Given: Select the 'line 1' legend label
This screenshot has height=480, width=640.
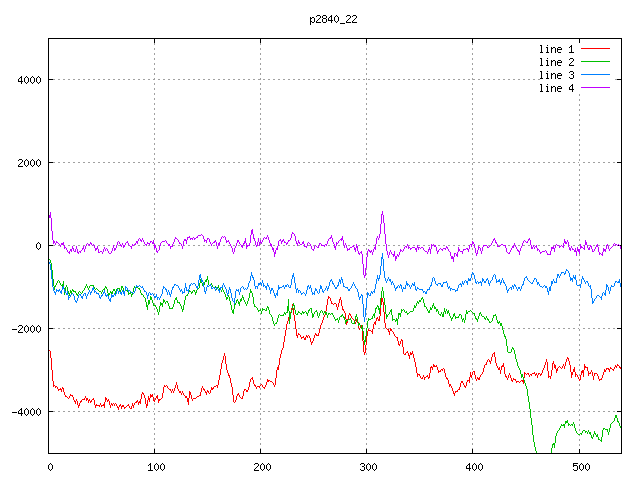Looking at the screenshot, I should click(556, 49).
